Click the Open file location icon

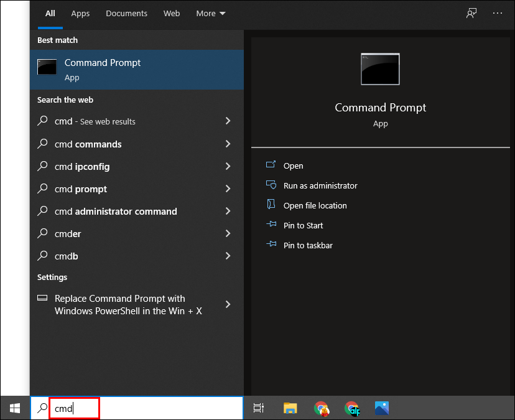[x=271, y=205]
